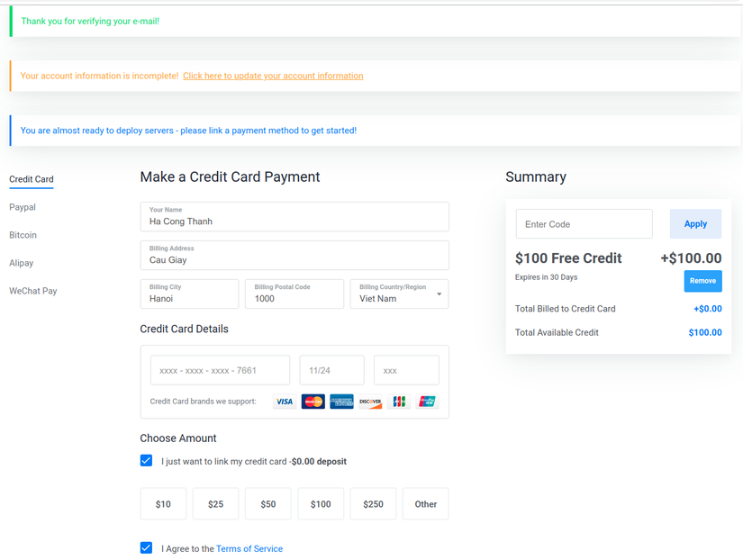Click the American Express card icon
743x560 pixels.
pos(341,402)
